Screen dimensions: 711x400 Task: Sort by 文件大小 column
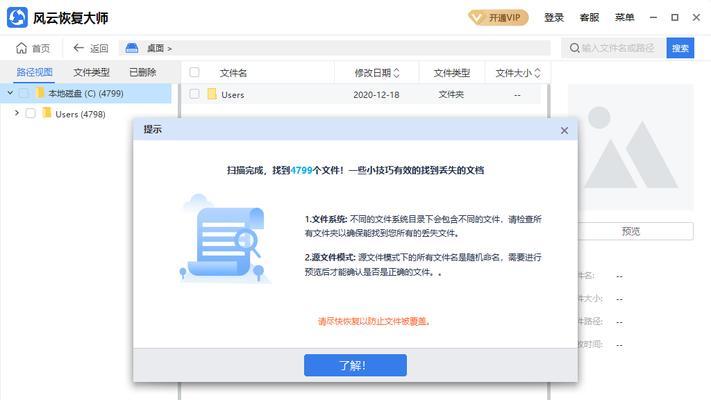click(x=518, y=73)
